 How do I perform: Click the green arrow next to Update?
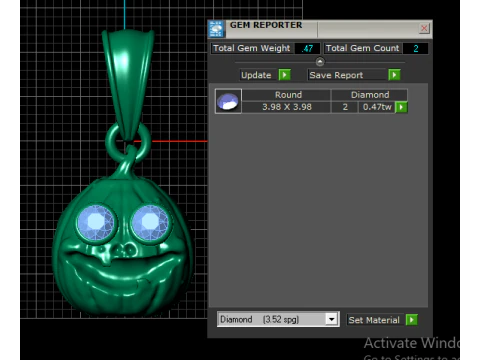(284, 75)
